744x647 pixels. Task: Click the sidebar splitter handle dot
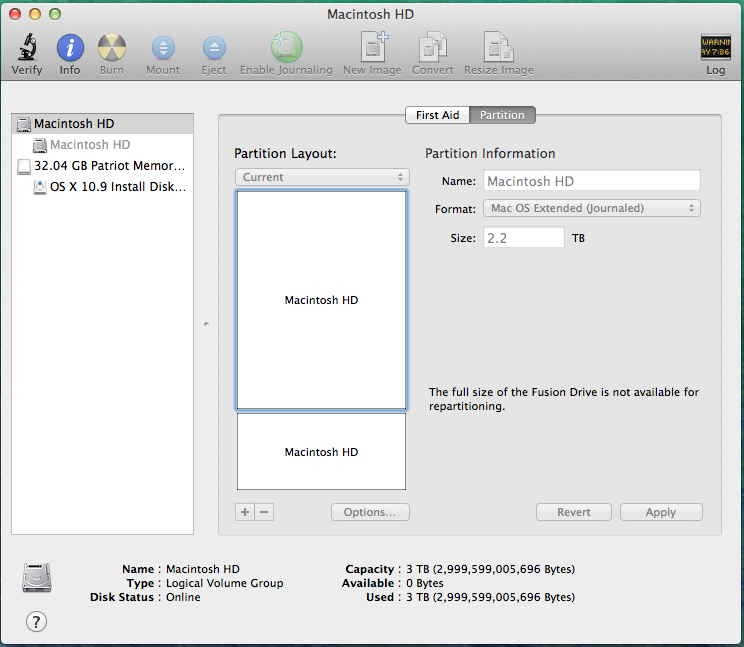pos(206,324)
